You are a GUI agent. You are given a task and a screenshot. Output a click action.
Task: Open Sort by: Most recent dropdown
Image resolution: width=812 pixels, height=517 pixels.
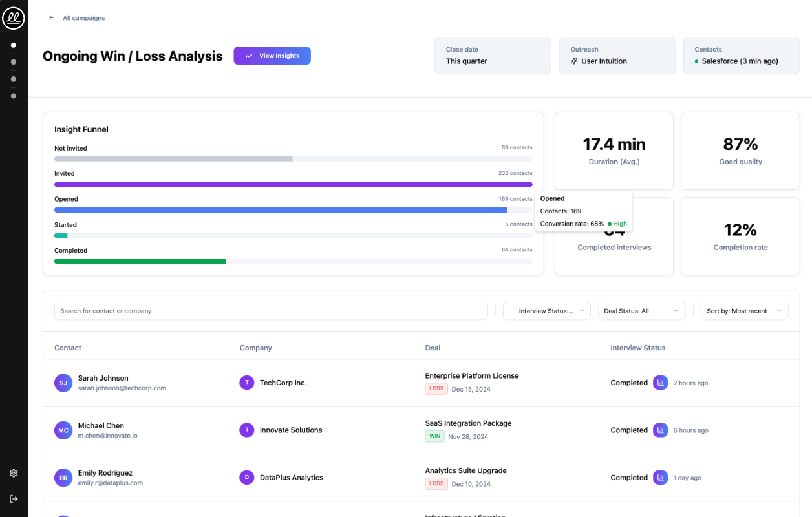point(744,311)
